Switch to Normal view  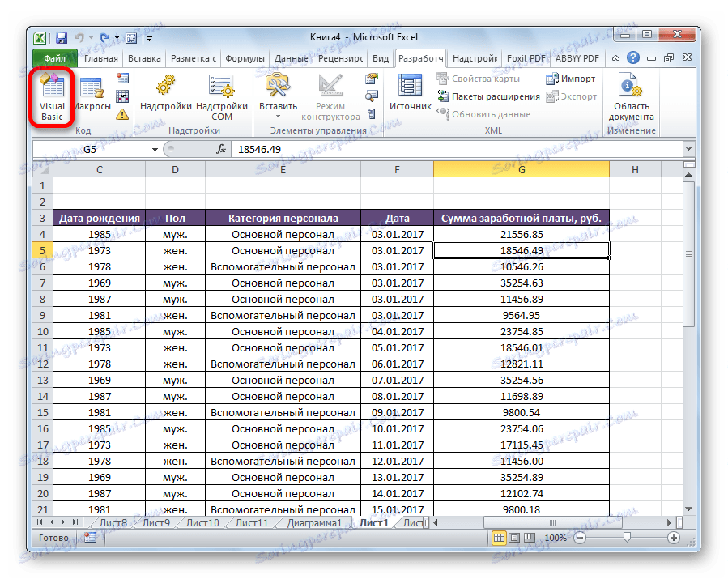point(499,538)
